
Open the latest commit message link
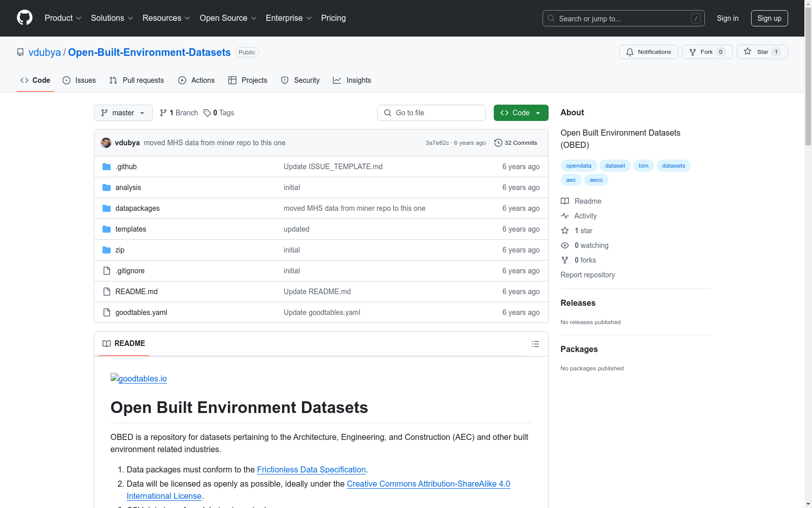pos(215,143)
